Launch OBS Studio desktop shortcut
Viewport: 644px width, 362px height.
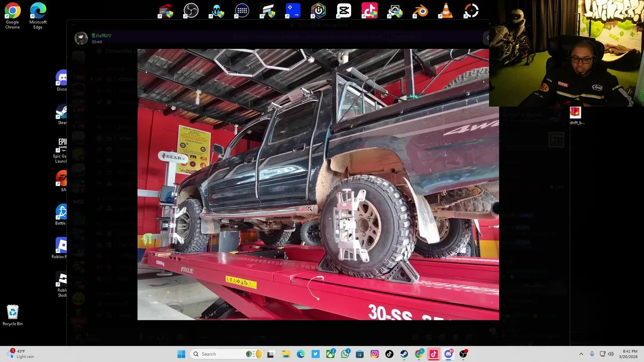pyautogui.click(x=191, y=11)
